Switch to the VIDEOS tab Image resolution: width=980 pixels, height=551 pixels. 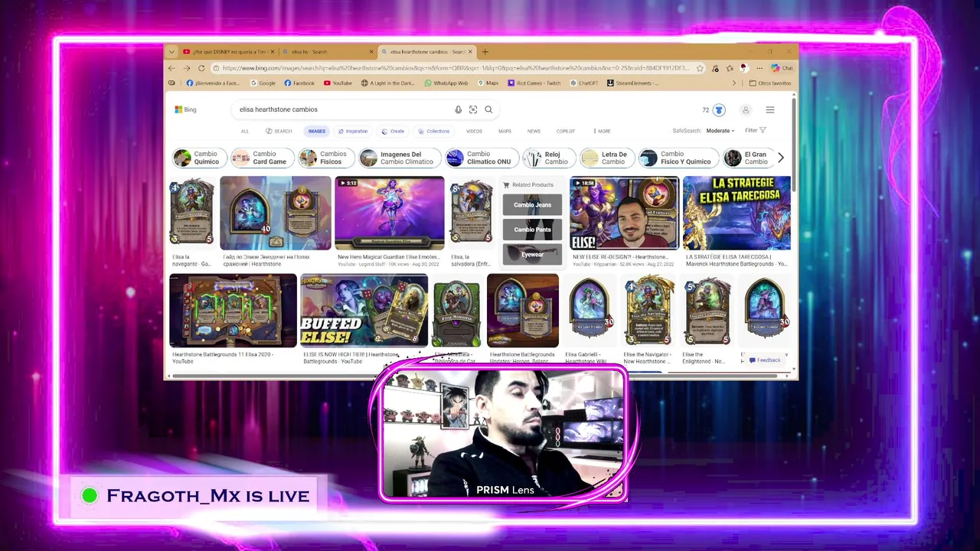click(x=475, y=131)
